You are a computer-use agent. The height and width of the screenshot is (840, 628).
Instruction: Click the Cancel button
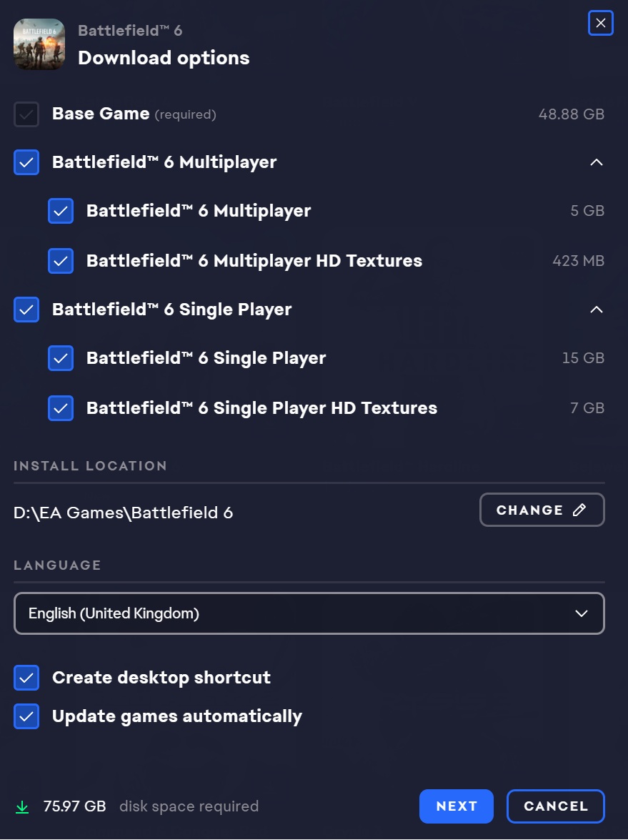tap(556, 806)
